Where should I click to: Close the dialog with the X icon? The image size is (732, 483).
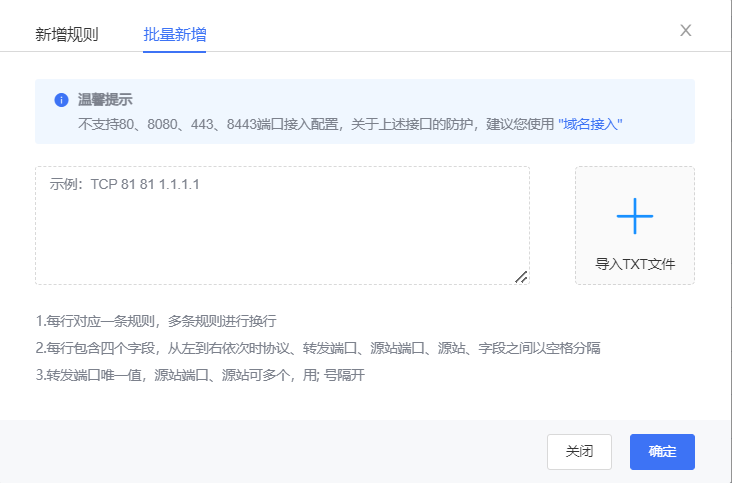[x=686, y=30]
